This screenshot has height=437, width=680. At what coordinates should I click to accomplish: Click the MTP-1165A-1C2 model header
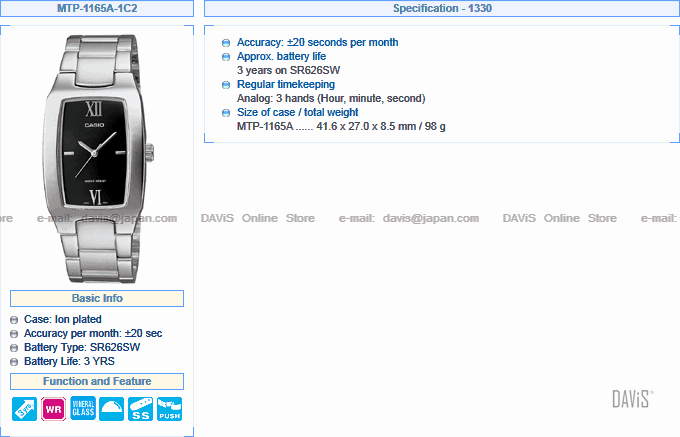97,8
